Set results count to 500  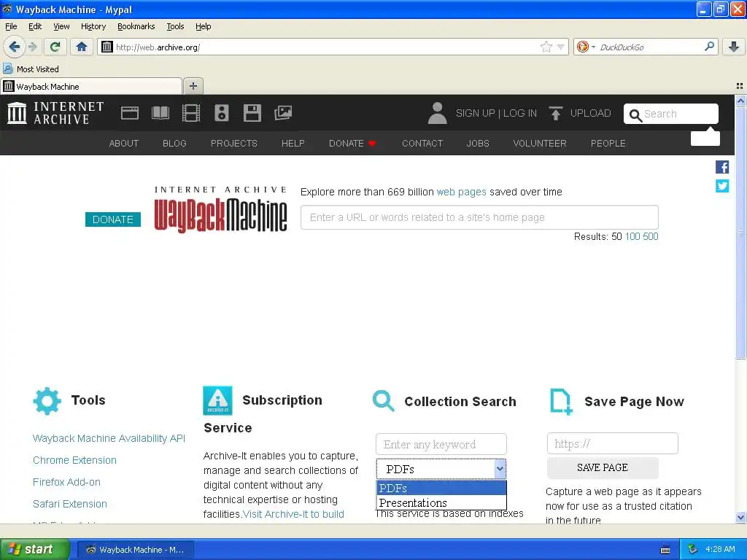(650, 236)
